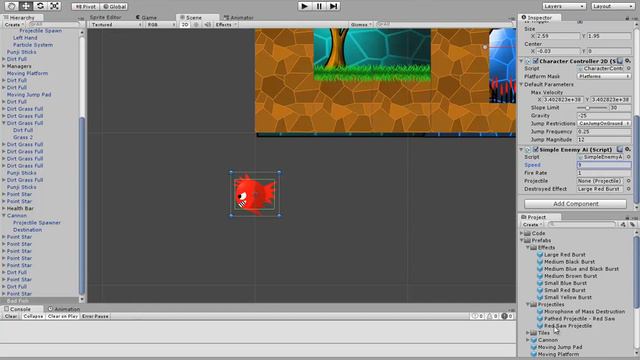Image resolution: width=640 pixels, height=360 pixels.
Task: Select the Large Red Burst prefab
Action: pos(564,255)
